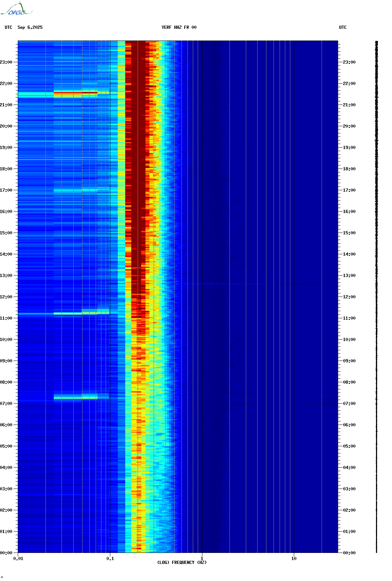Click 03:00 on the right time axis
The height and width of the screenshot is (581, 392).
pyautogui.click(x=349, y=489)
